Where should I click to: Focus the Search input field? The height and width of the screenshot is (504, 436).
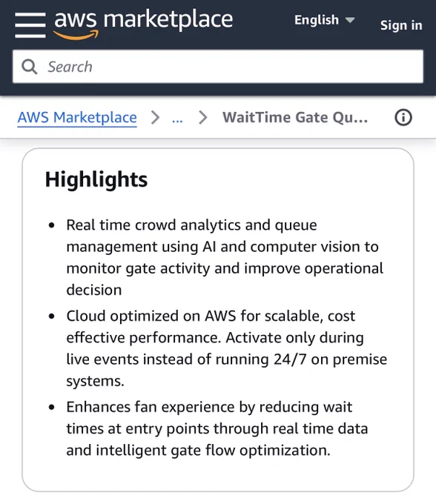pyautogui.click(x=218, y=67)
